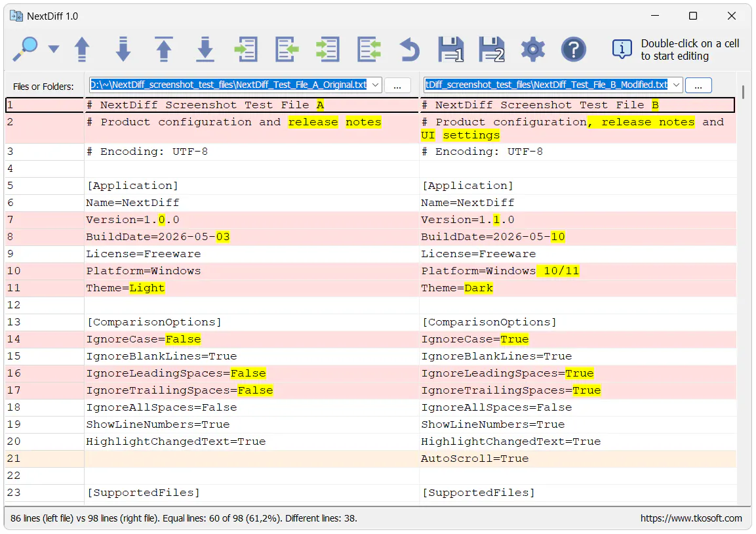This screenshot has width=756, height=534.
Task: Open the search options dropdown arrow
Action: pos(54,49)
